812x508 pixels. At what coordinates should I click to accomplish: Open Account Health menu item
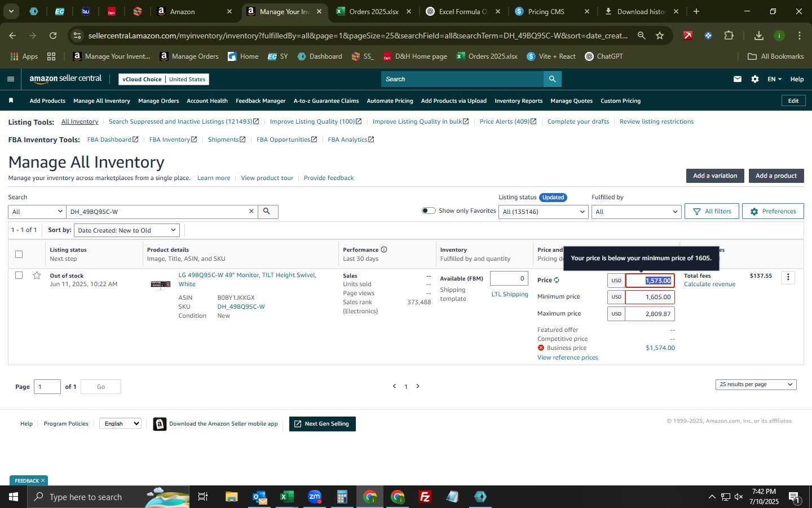point(207,100)
